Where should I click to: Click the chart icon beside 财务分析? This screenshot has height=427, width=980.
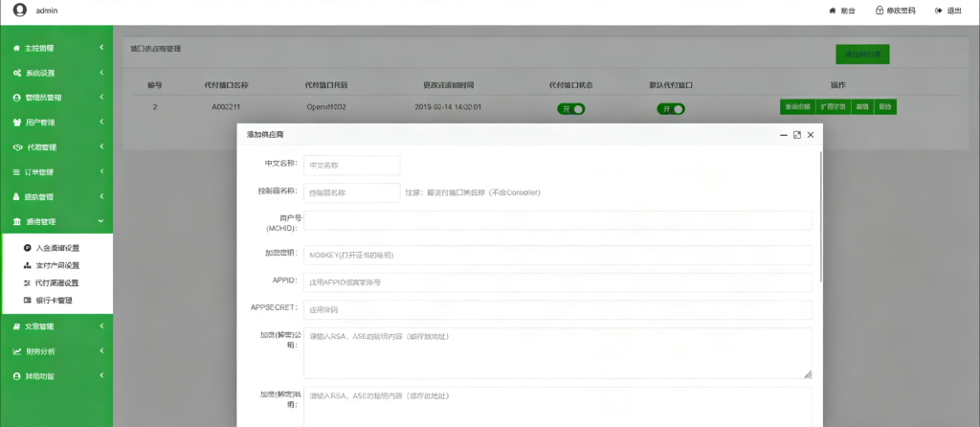point(17,351)
